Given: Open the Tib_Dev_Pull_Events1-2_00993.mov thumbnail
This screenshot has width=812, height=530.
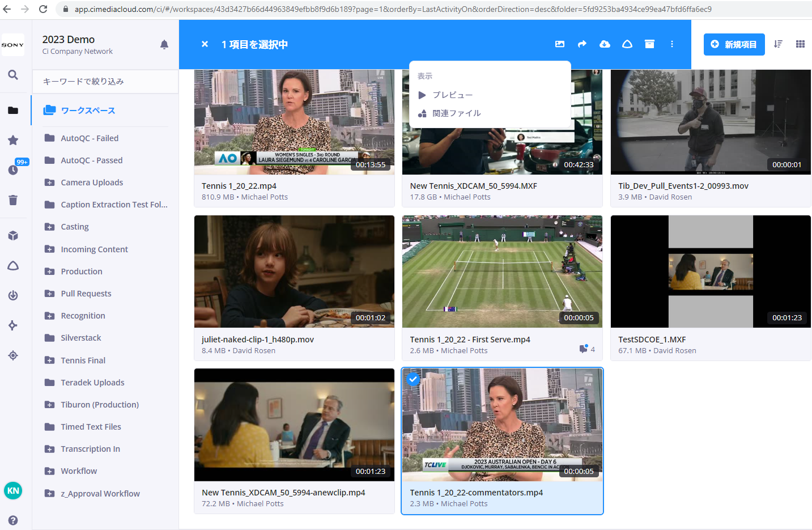Looking at the screenshot, I should point(711,122).
